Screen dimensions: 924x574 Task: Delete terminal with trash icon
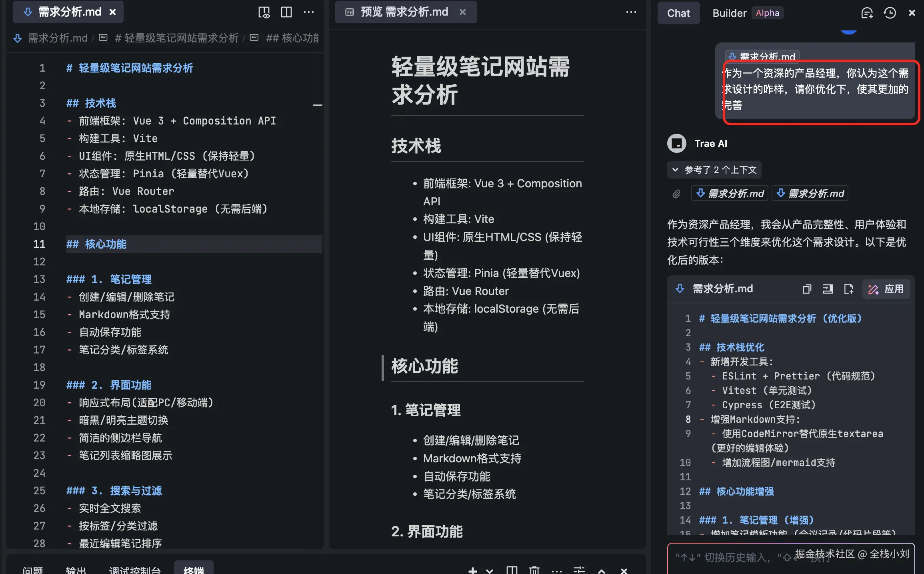point(534,570)
